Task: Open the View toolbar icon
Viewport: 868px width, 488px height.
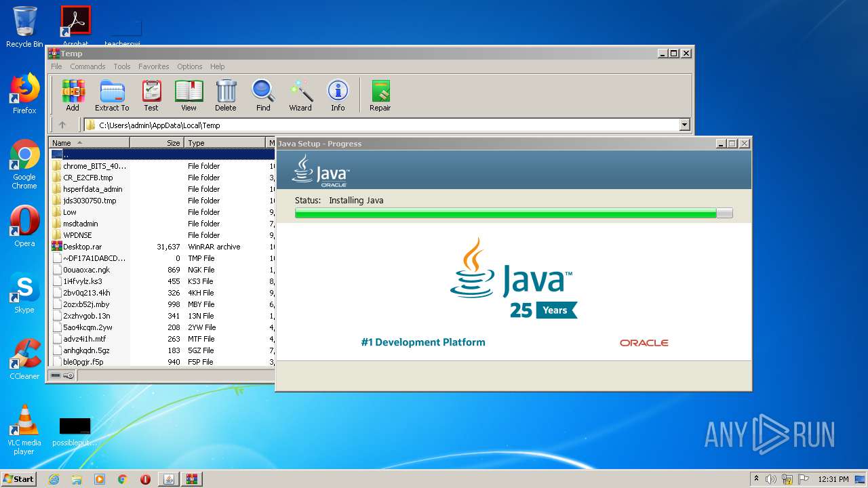Action: (189, 95)
